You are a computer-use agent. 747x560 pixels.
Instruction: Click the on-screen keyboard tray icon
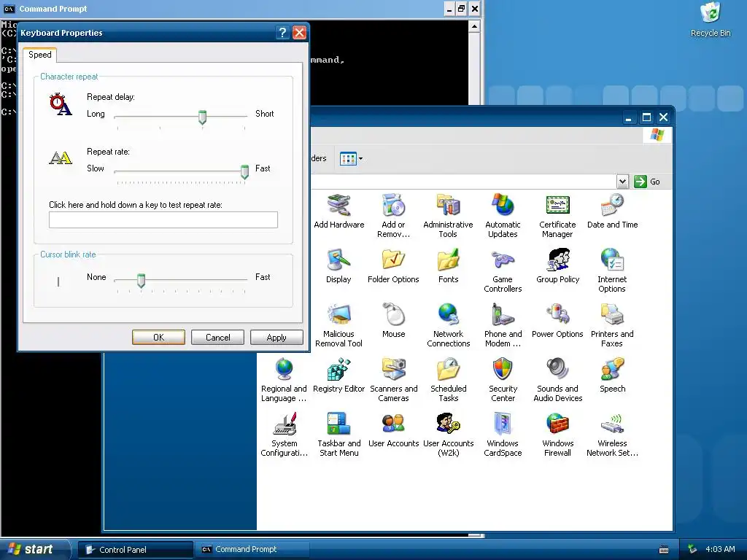click(664, 550)
